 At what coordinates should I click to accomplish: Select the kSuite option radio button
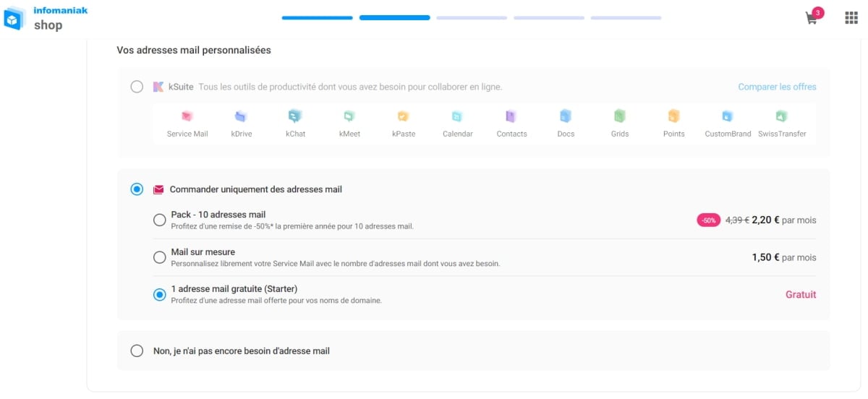tap(137, 87)
